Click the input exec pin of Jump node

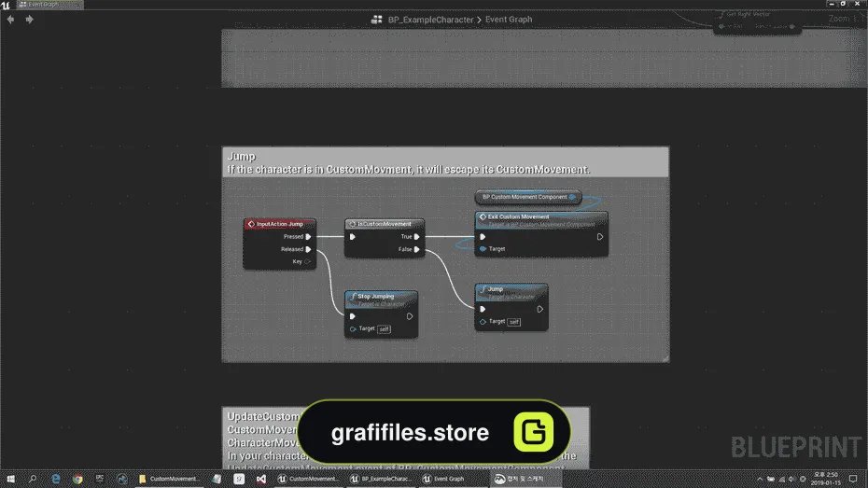tap(483, 309)
